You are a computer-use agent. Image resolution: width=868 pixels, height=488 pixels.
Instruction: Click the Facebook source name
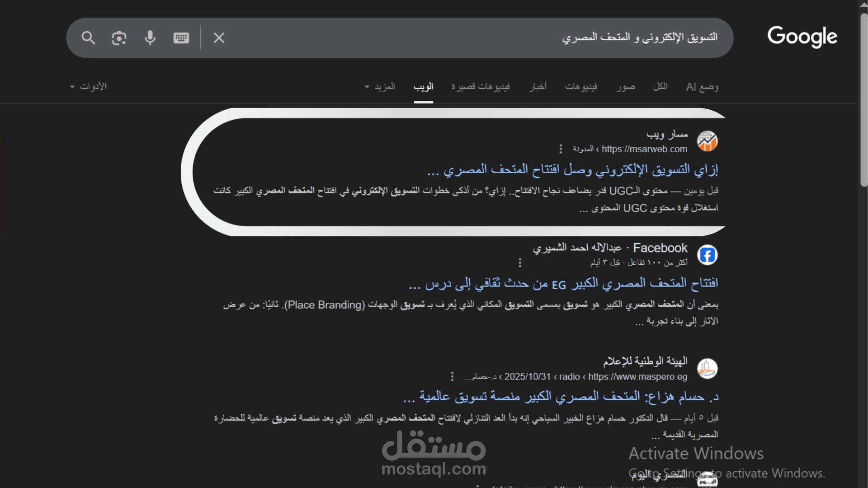(x=660, y=248)
